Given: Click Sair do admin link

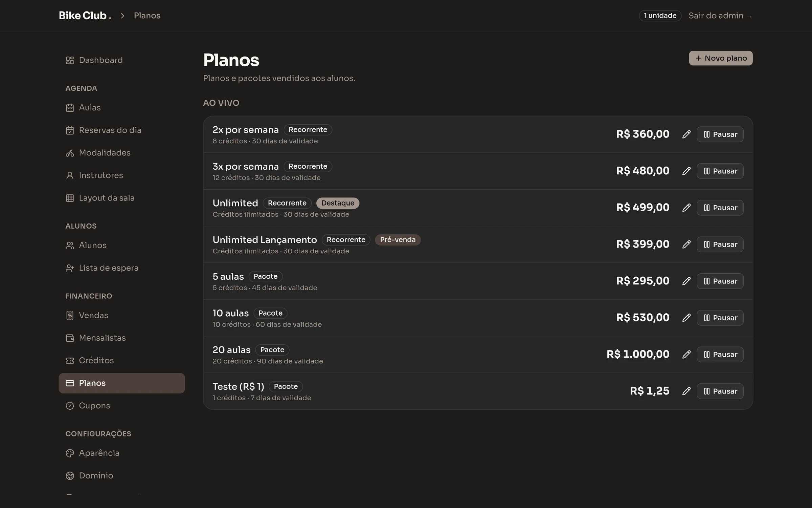Looking at the screenshot, I should coord(720,16).
